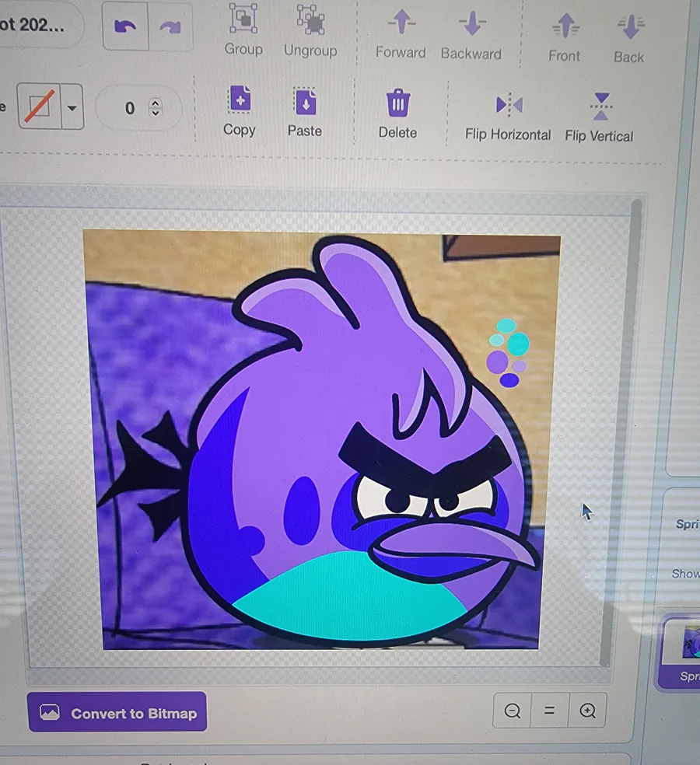Paste the copied object
700x765 pixels.
point(305,112)
